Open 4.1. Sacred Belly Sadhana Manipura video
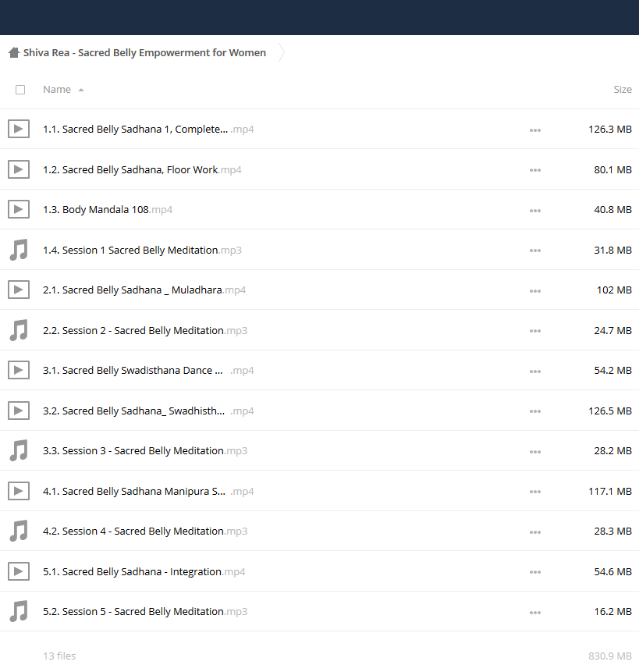This screenshot has width=639, height=672. coord(148,491)
